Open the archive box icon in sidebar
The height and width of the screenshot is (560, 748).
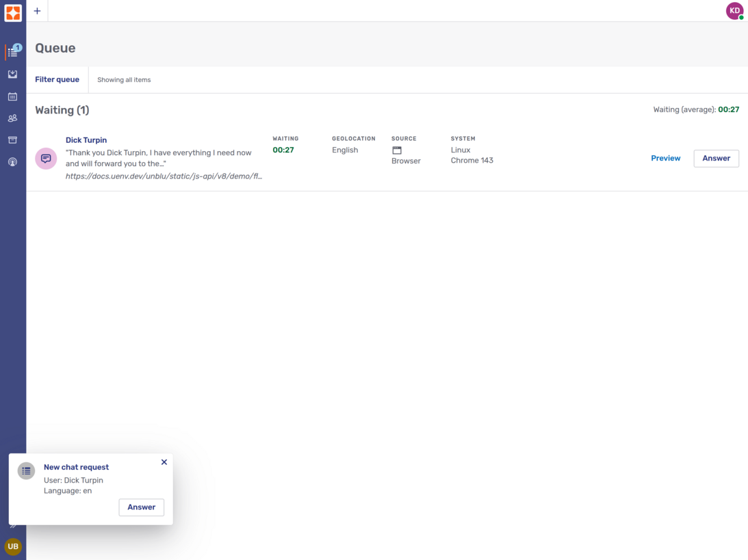click(x=12, y=140)
